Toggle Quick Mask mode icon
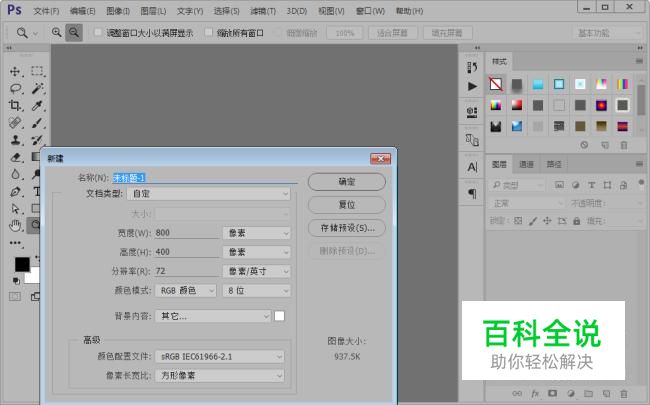Image resolution: width=650 pixels, height=405 pixels. coord(15,296)
